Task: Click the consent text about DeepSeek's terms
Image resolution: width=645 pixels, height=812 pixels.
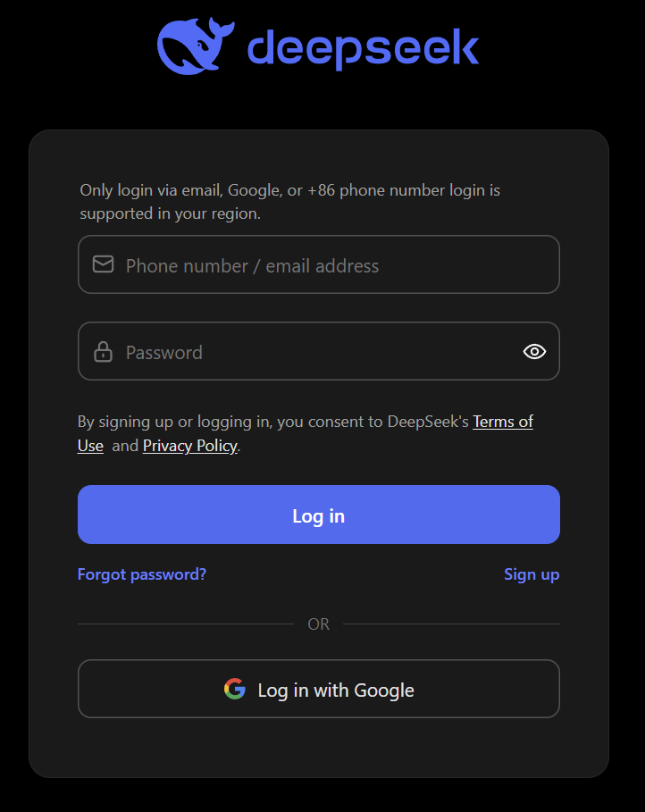Action: [x=306, y=433]
